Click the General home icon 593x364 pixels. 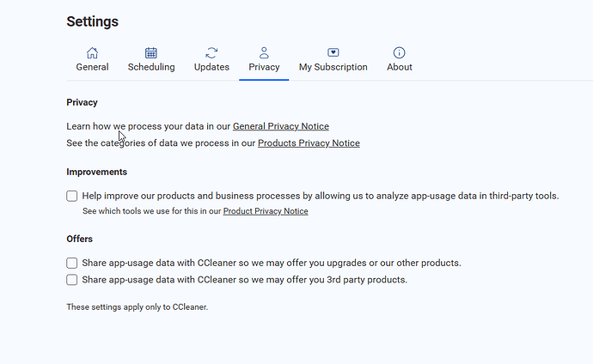(92, 53)
